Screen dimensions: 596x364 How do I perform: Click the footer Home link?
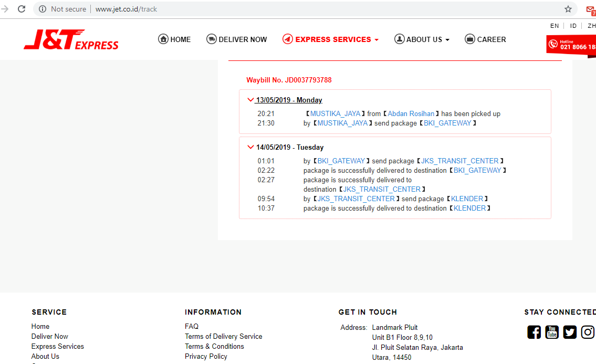(x=40, y=326)
